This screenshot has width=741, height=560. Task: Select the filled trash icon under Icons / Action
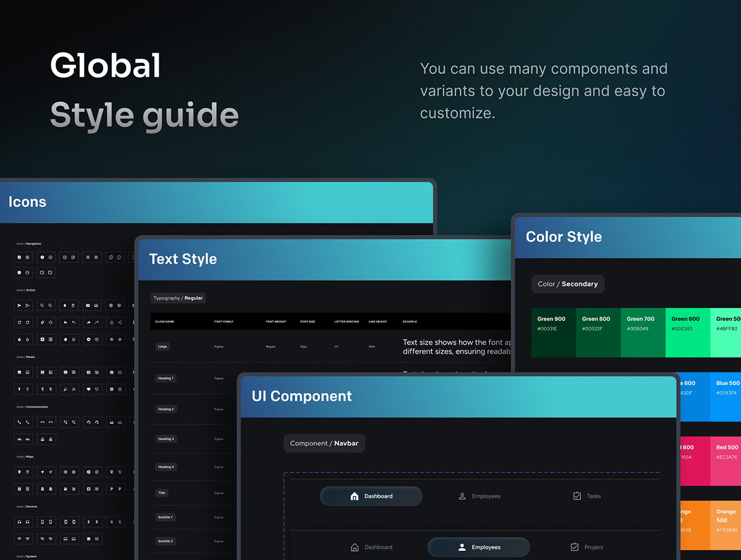[x=65, y=305]
